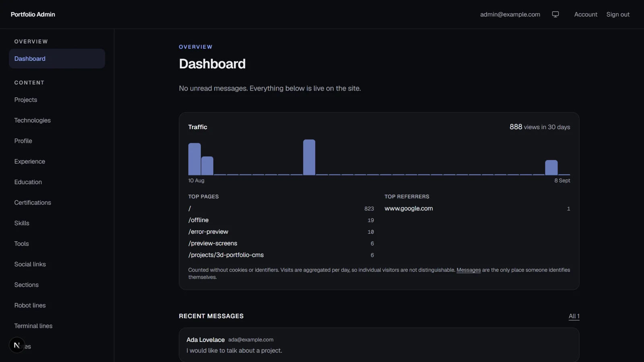Go to Social links page

30,264
